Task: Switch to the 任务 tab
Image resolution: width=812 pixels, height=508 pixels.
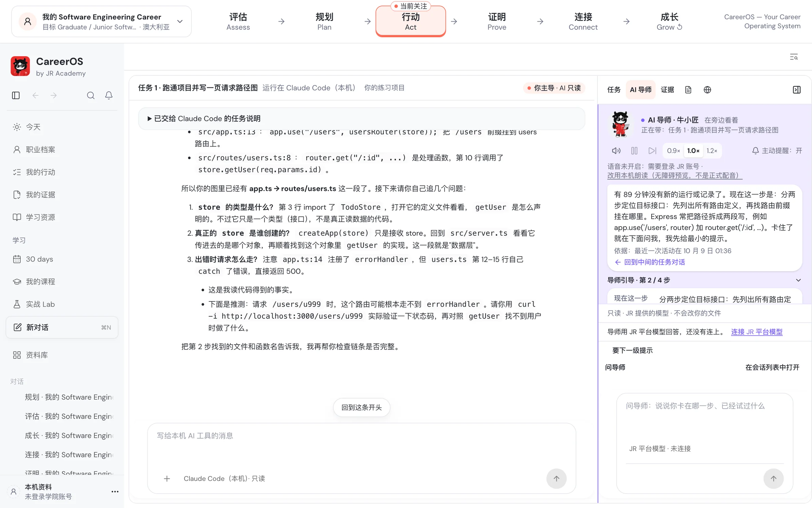Action: click(x=614, y=90)
